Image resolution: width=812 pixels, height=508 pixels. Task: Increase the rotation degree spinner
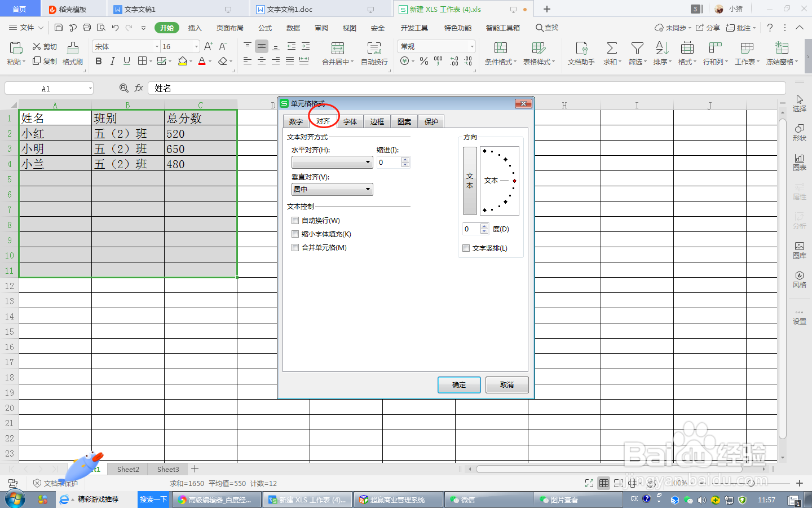(x=484, y=226)
